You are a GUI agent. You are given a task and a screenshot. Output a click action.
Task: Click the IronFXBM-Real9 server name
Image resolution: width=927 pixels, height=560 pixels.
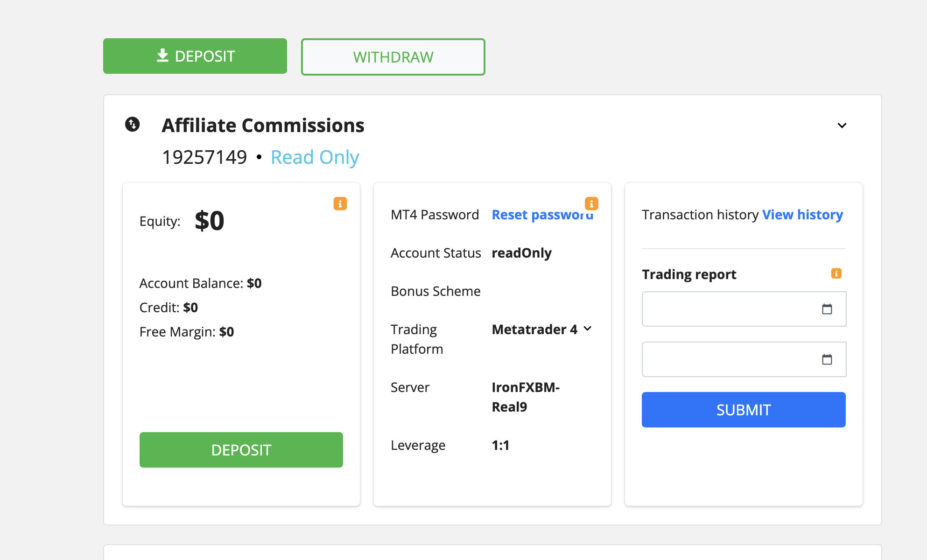point(526,397)
